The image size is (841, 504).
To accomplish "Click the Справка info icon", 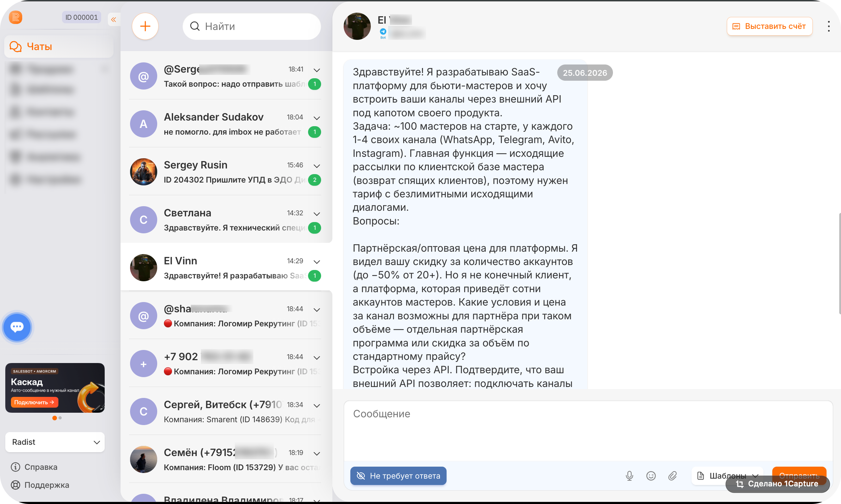I will point(16,467).
